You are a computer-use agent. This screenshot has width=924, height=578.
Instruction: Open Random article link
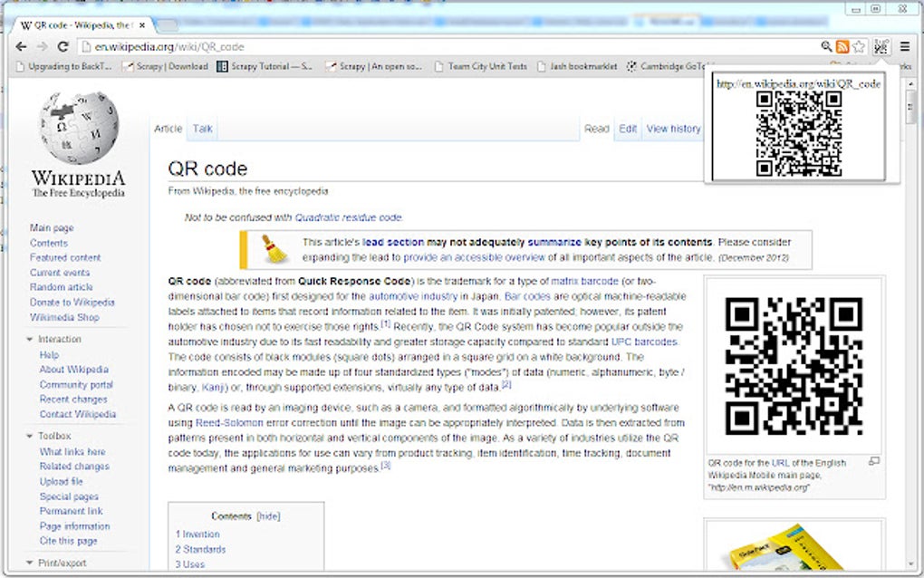[62, 287]
